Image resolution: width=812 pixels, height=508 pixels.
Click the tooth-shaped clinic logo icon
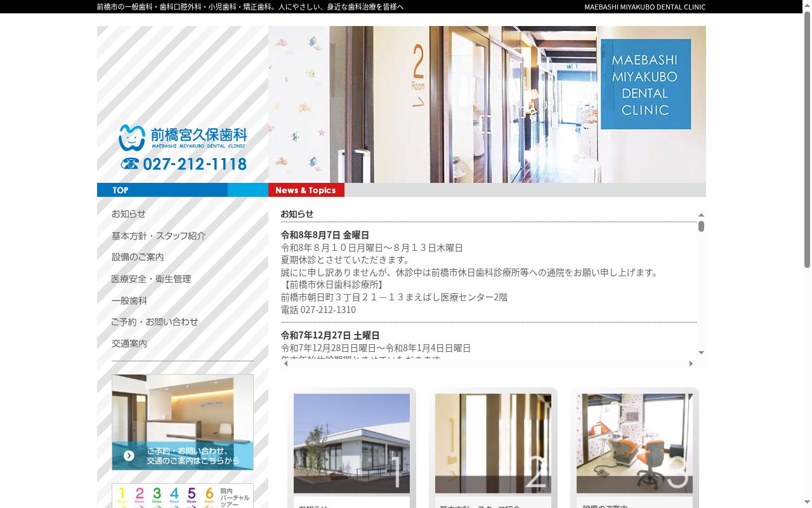coord(132,137)
